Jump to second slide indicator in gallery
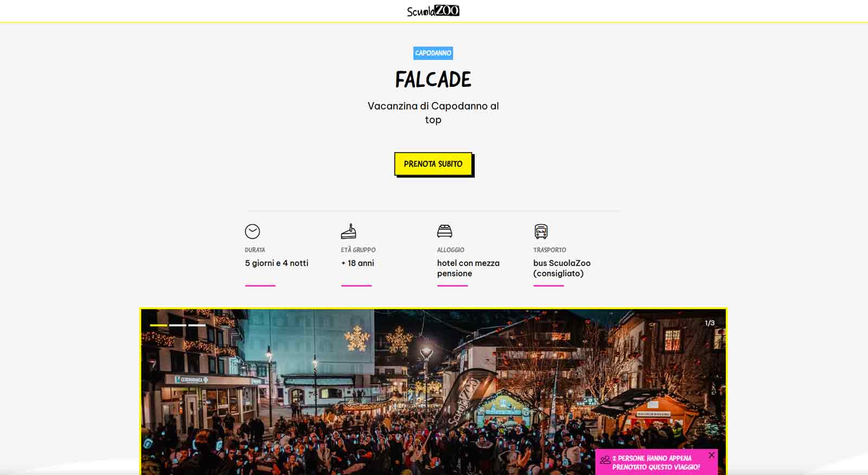This screenshot has height=475, width=868. click(177, 325)
